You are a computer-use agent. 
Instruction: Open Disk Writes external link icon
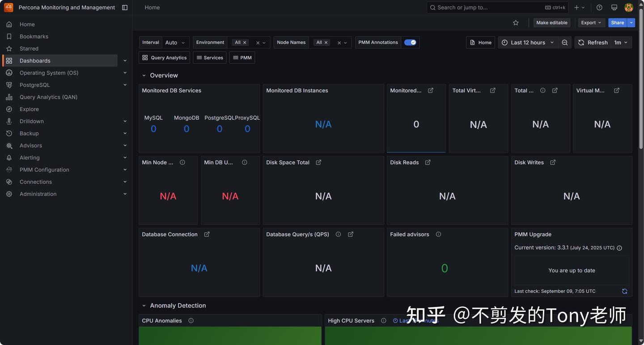pyautogui.click(x=553, y=162)
